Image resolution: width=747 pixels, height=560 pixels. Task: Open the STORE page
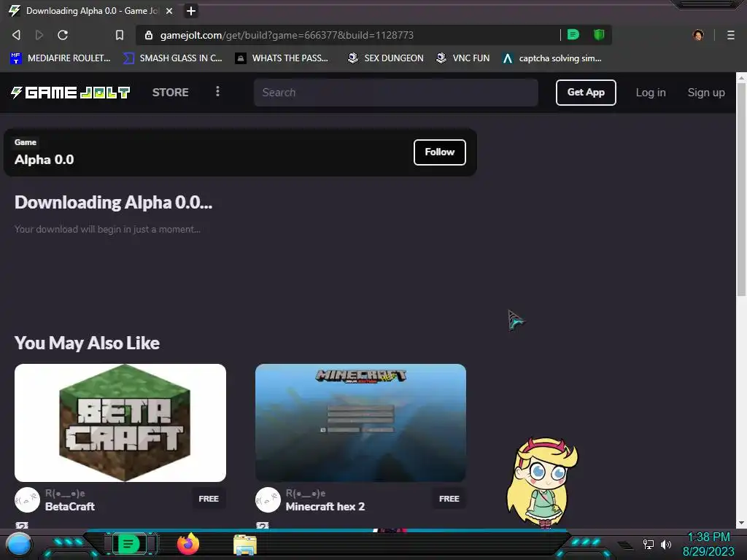(170, 93)
